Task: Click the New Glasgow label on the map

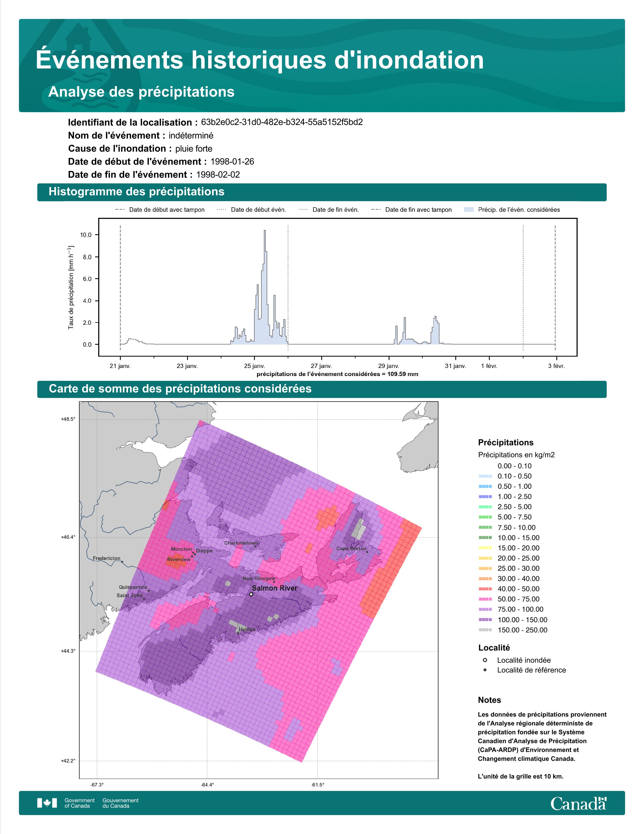Action: point(259,578)
